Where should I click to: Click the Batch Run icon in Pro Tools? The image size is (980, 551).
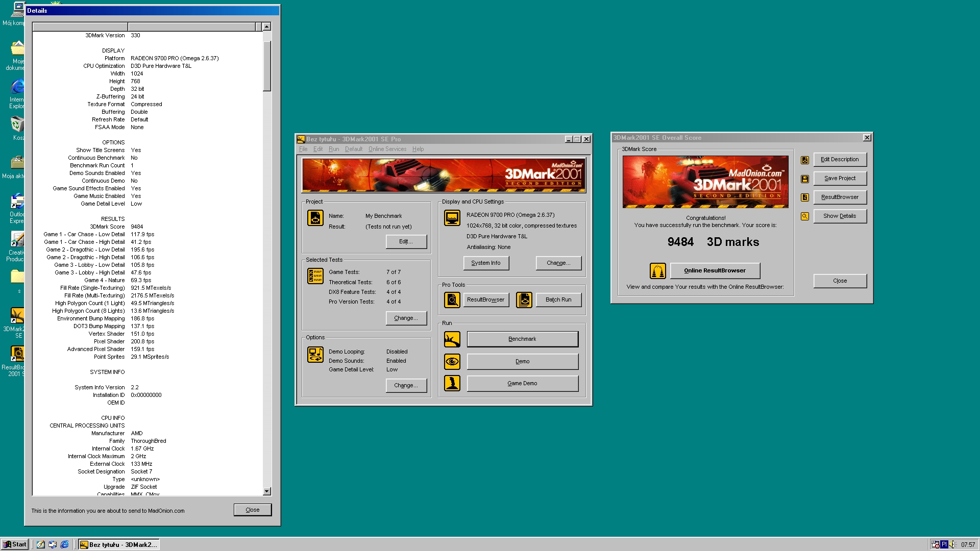tap(524, 300)
